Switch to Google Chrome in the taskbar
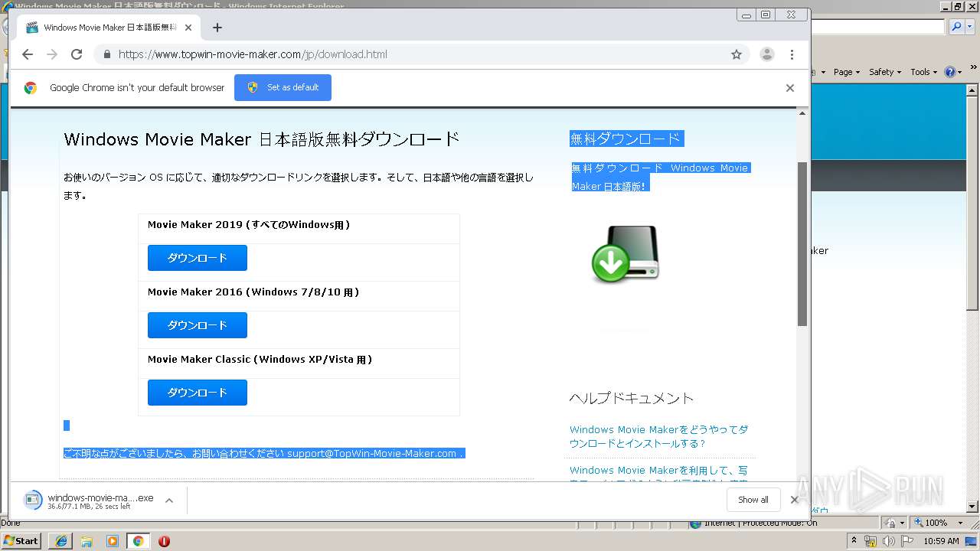Screen dimensions: 980x551 point(138,541)
